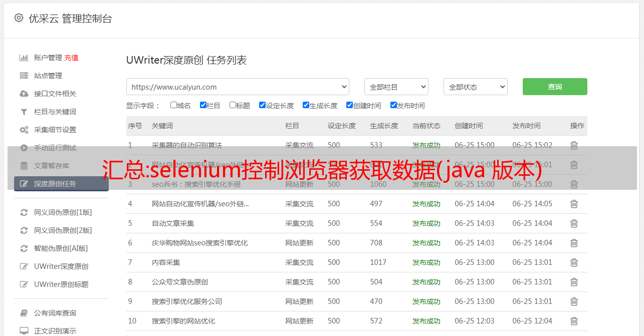
Task: Open 智能伪原创[AI版] in the sidebar
Action: tap(61, 248)
